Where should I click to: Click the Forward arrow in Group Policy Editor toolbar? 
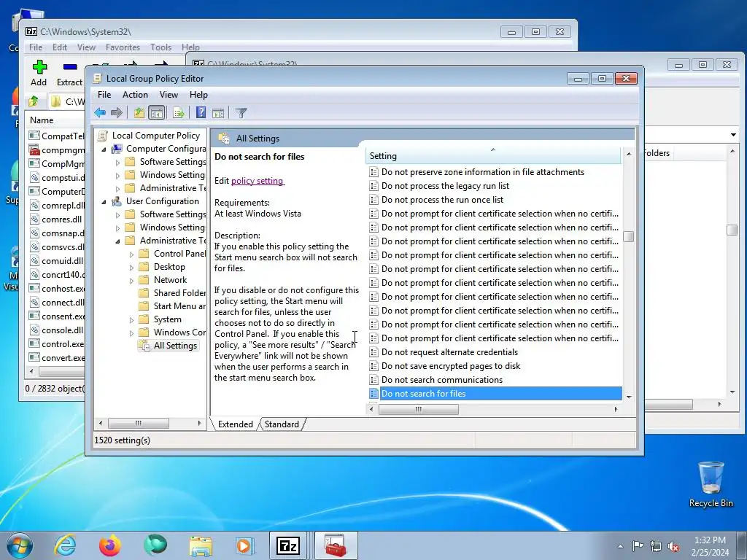[x=117, y=113]
